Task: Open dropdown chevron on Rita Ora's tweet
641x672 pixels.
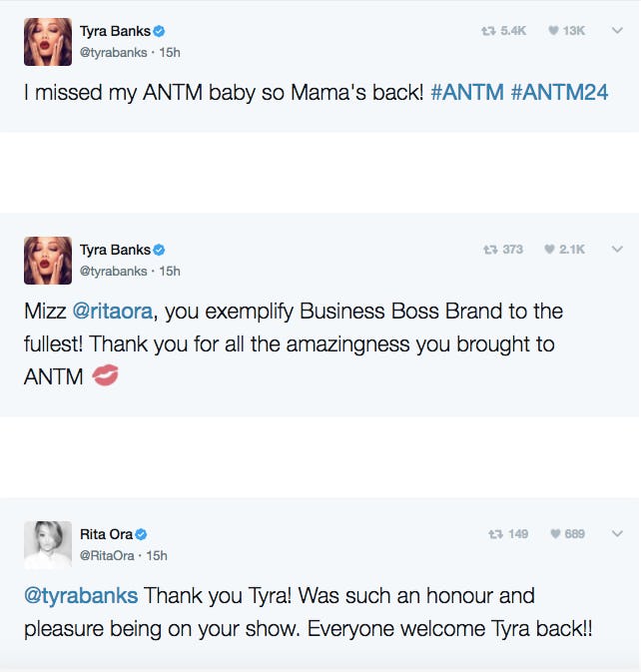Action: [616, 534]
